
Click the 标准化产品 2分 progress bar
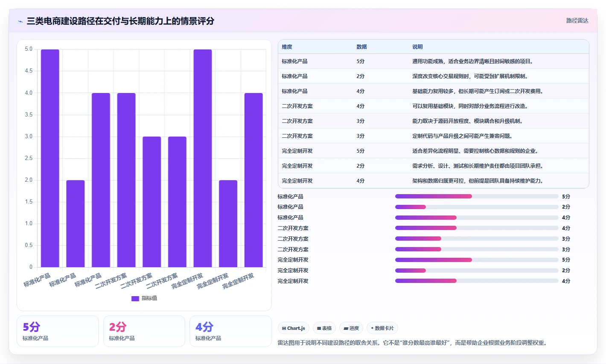point(477,207)
